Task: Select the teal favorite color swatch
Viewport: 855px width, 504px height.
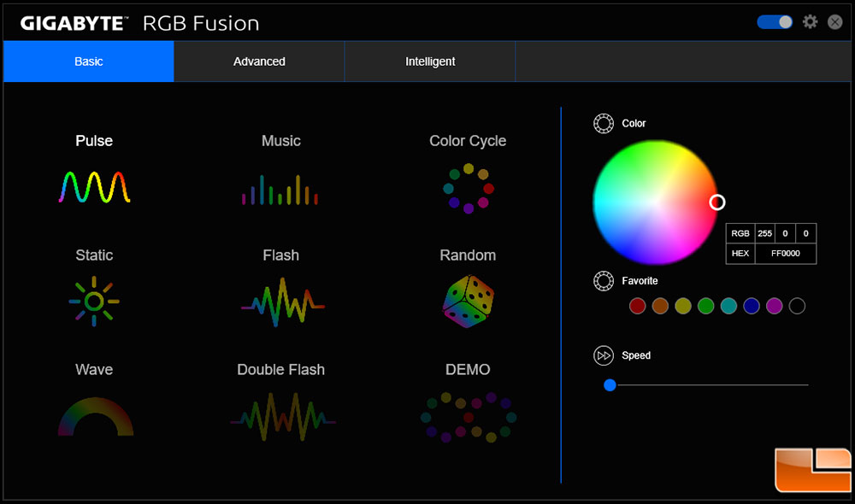Action: 729,306
